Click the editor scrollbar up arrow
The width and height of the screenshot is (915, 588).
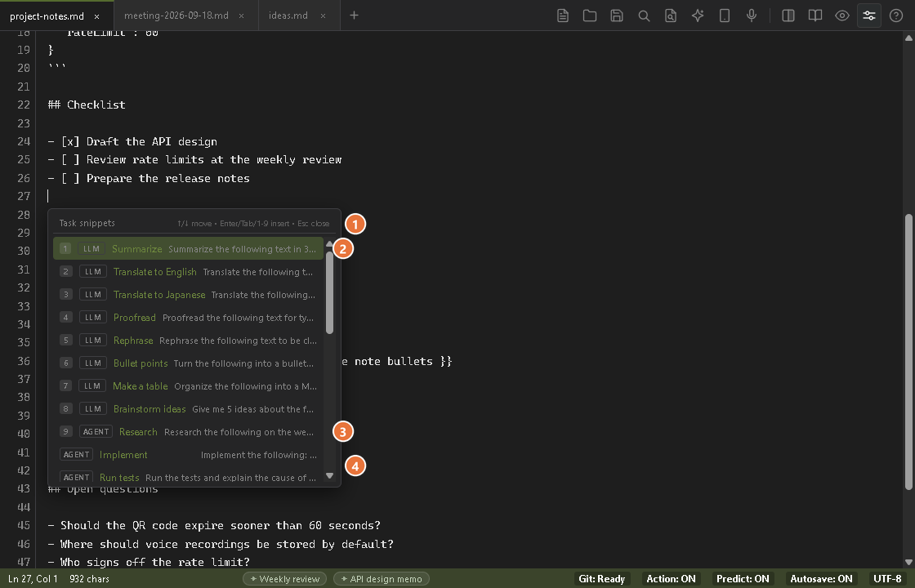(908, 38)
